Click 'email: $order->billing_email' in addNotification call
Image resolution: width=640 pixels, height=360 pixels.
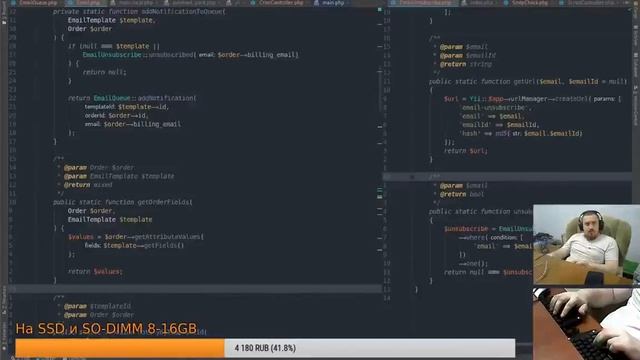(x=133, y=124)
